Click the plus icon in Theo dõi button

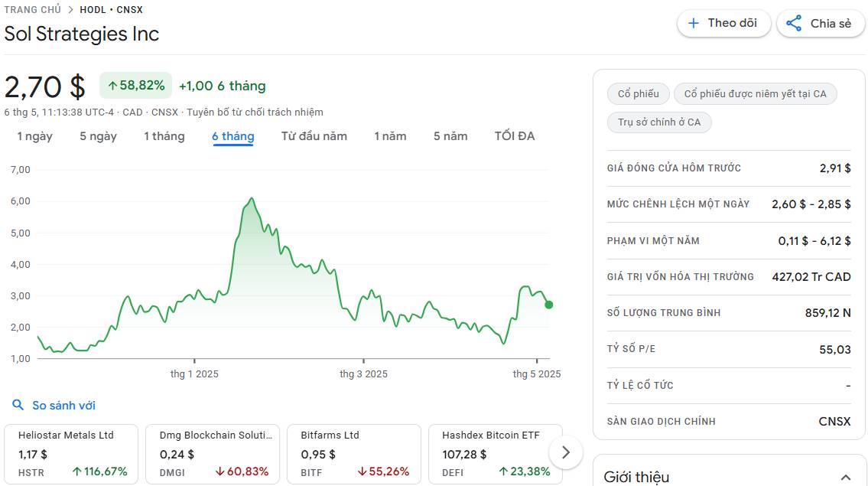(x=693, y=23)
